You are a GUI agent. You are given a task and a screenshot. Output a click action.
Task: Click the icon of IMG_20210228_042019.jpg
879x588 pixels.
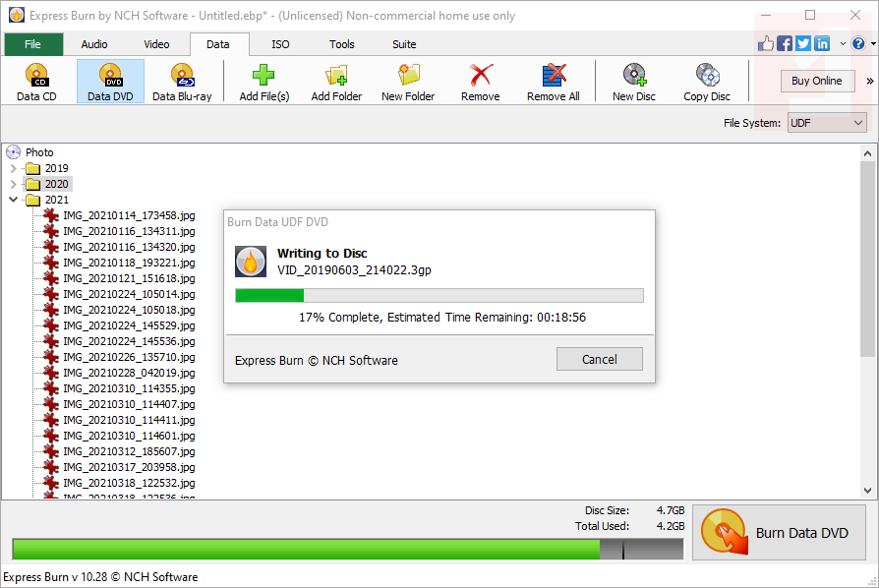click(x=51, y=373)
